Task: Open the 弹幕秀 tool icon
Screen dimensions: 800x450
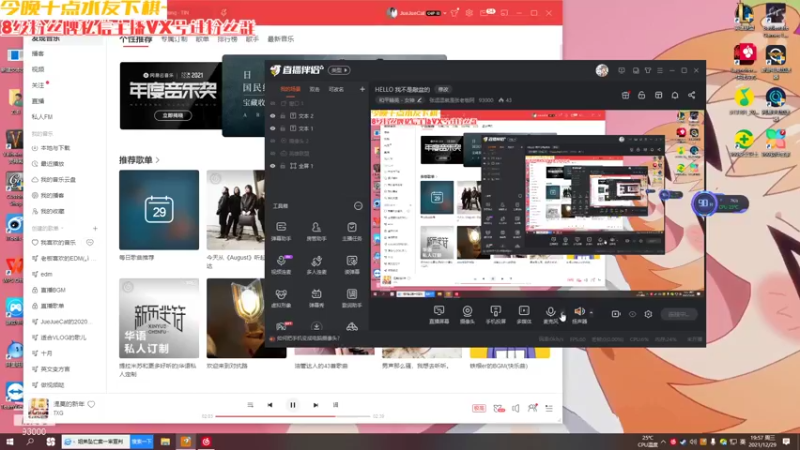Action: (x=316, y=298)
